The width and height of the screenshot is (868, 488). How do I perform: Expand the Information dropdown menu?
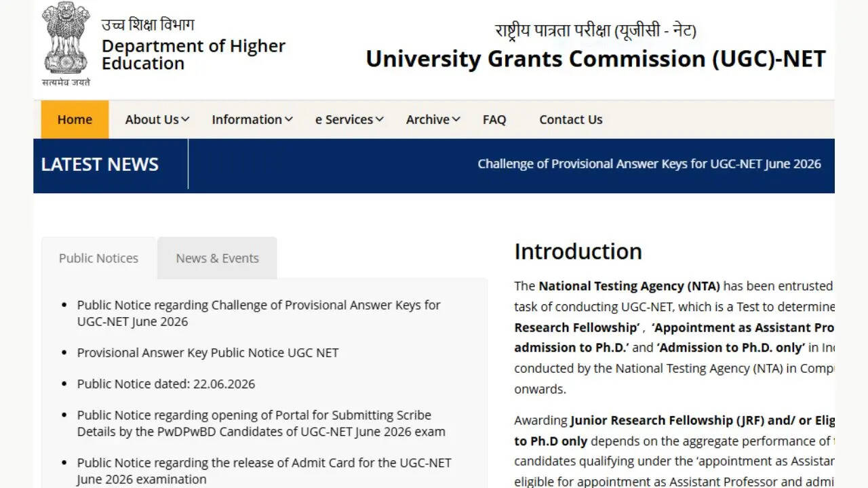[252, 119]
